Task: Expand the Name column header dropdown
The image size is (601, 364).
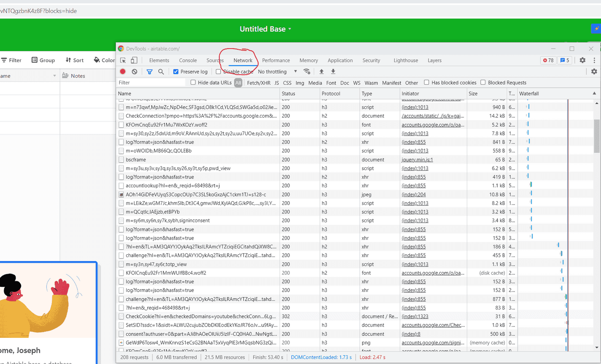Action: [54, 75]
